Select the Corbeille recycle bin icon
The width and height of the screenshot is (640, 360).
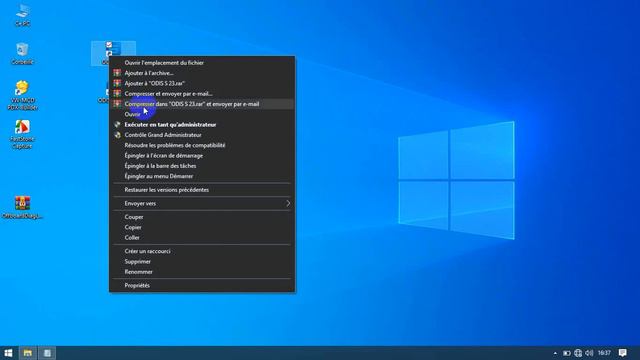coord(22,53)
